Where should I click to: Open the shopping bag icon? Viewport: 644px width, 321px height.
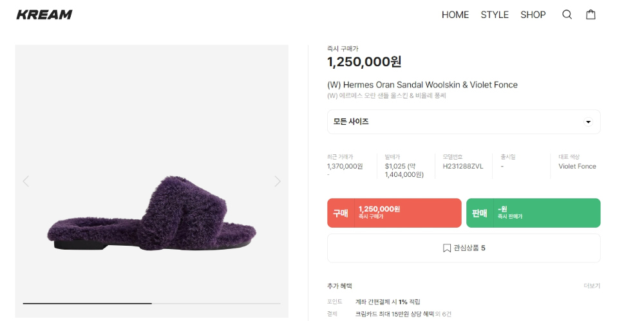[591, 15]
